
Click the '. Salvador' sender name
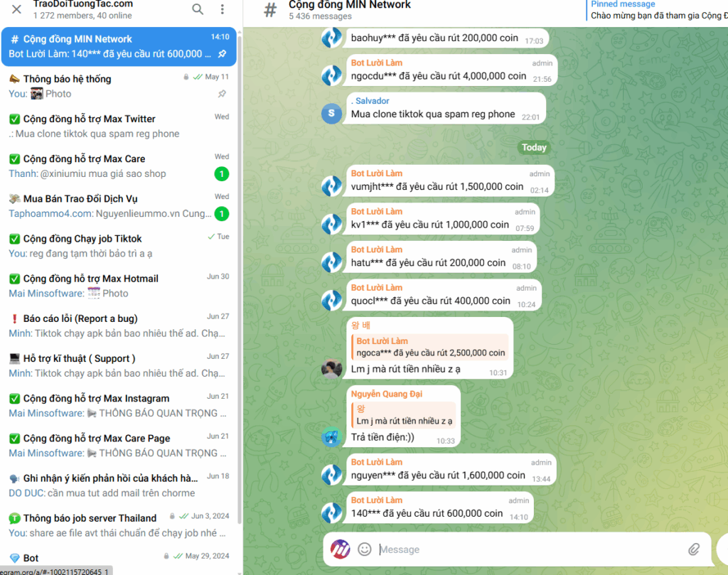click(370, 101)
